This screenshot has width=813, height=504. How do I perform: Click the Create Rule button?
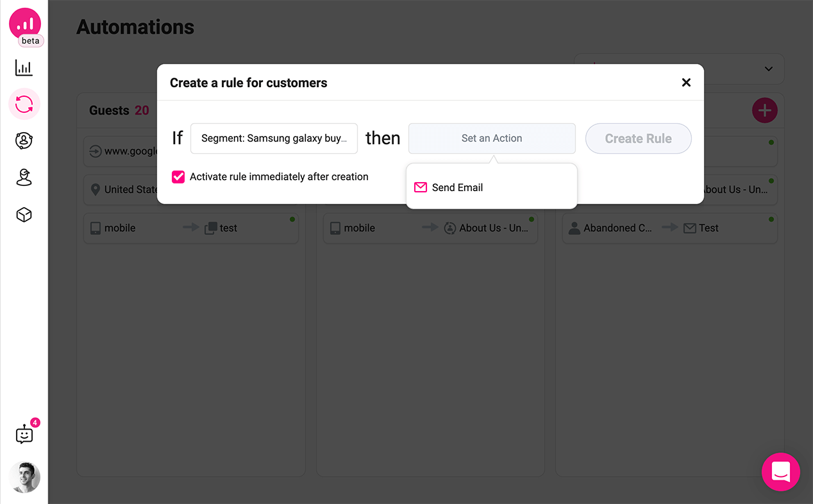click(x=639, y=139)
